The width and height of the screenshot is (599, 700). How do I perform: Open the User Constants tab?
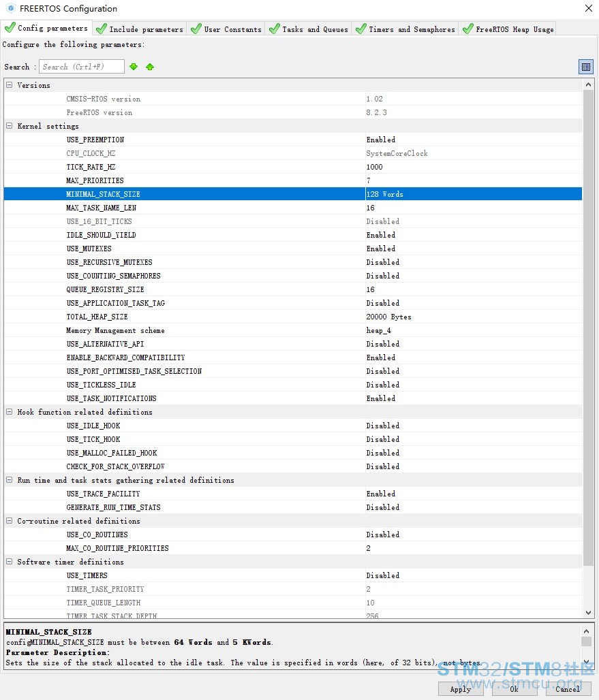pyautogui.click(x=226, y=29)
